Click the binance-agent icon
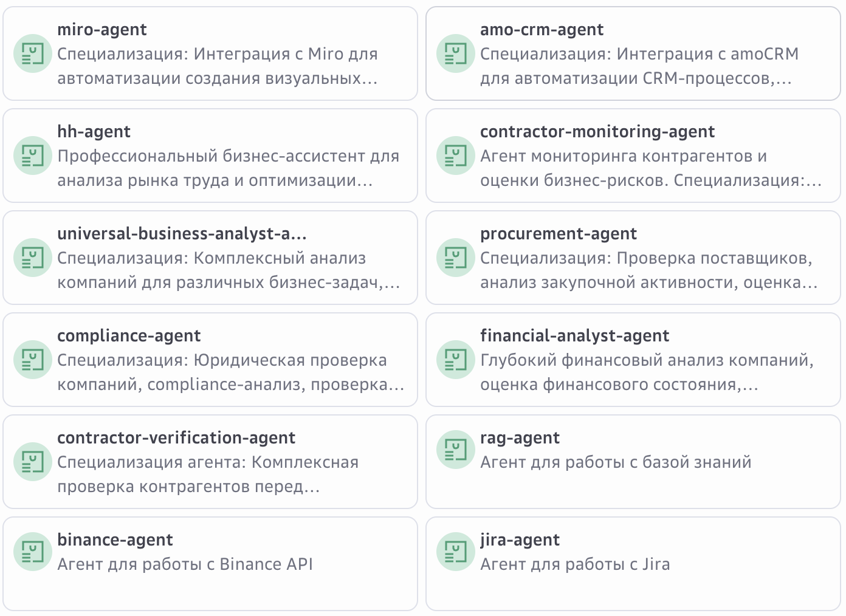The width and height of the screenshot is (846, 616). pyautogui.click(x=32, y=552)
